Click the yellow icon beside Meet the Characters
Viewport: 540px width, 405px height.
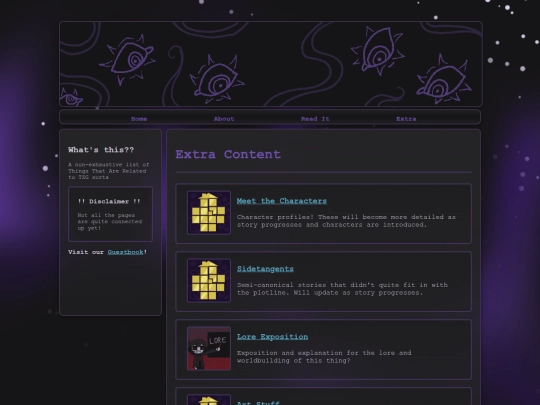click(x=209, y=212)
